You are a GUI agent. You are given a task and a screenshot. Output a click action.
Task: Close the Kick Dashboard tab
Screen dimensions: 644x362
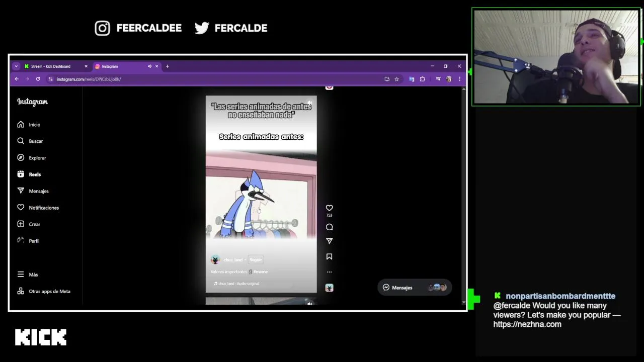click(86, 66)
